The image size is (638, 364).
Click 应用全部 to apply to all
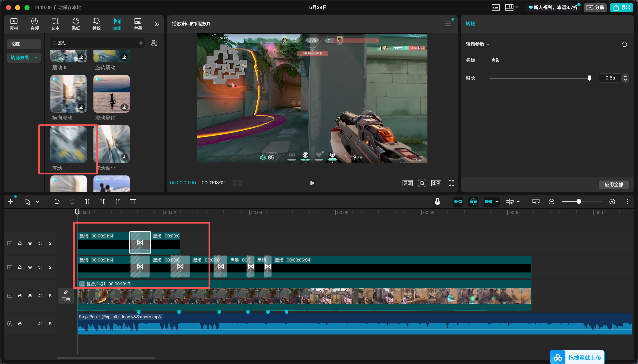pyautogui.click(x=614, y=185)
